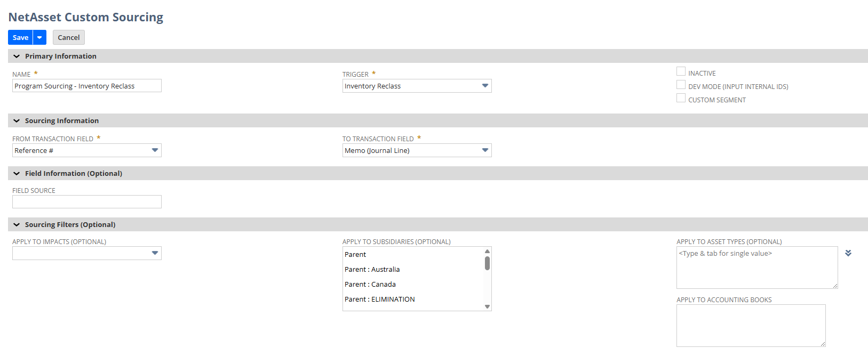Collapse the Sourcing Information section
The width and height of the screenshot is (868, 356).
[17, 121]
